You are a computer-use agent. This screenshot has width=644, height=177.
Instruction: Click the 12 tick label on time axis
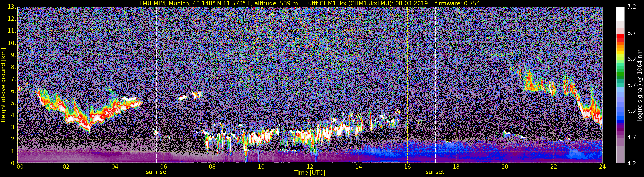coord(310,167)
